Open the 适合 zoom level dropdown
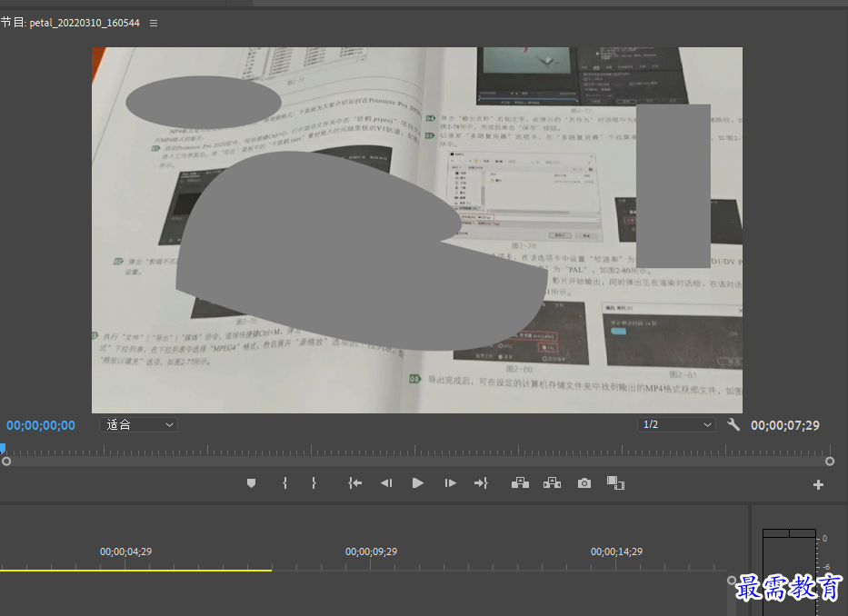 point(138,424)
